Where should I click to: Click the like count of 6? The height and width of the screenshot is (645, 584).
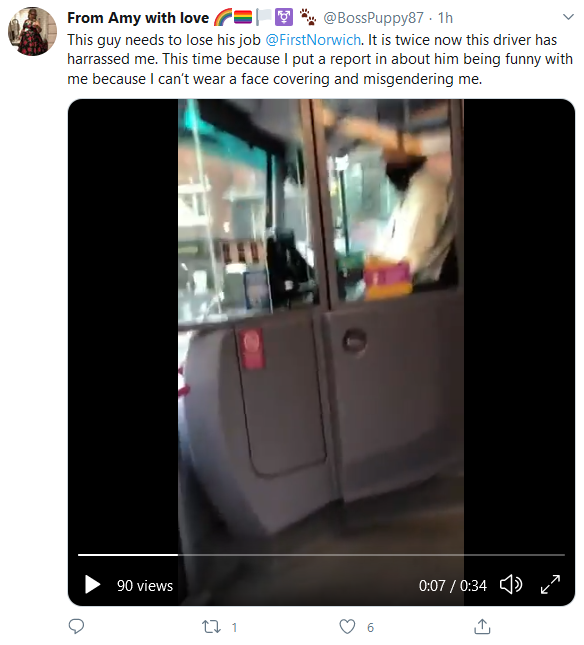coord(371,627)
